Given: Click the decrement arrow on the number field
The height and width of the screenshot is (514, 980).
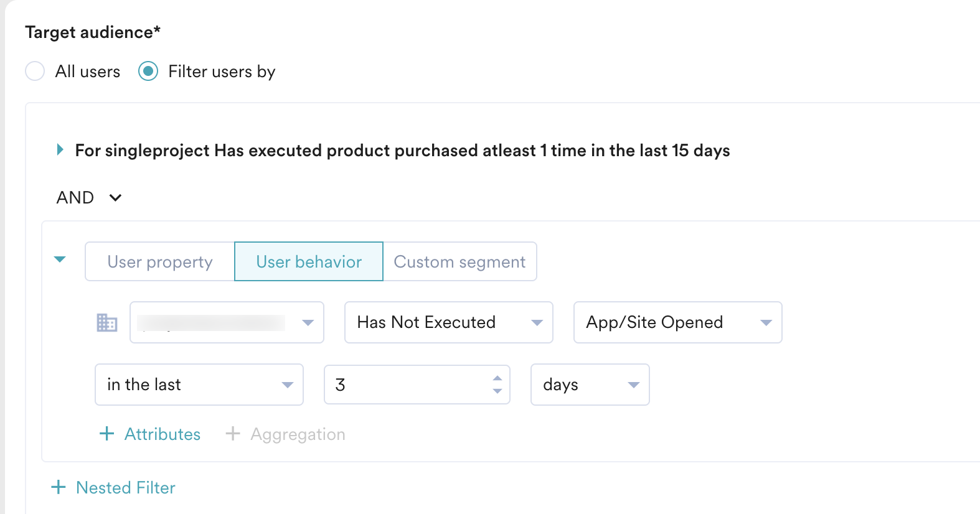Looking at the screenshot, I should (x=497, y=391).
